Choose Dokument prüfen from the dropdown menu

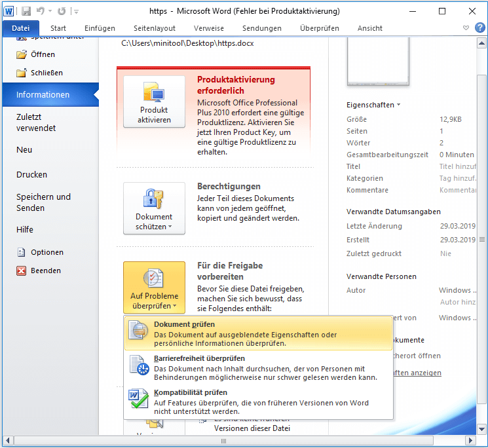coord(258,333)
